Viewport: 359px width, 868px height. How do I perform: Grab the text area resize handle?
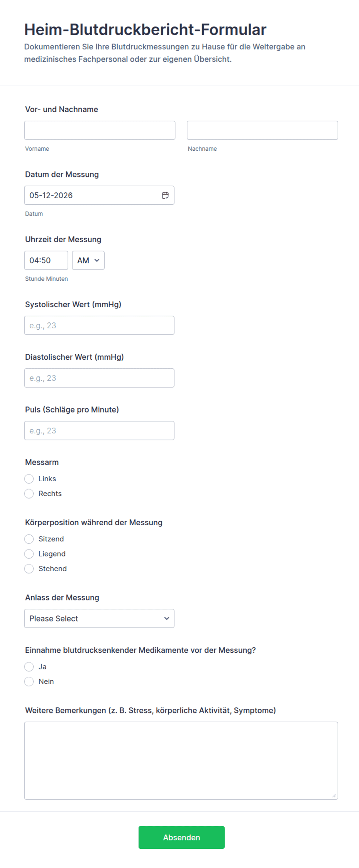(x=334, y=796)
